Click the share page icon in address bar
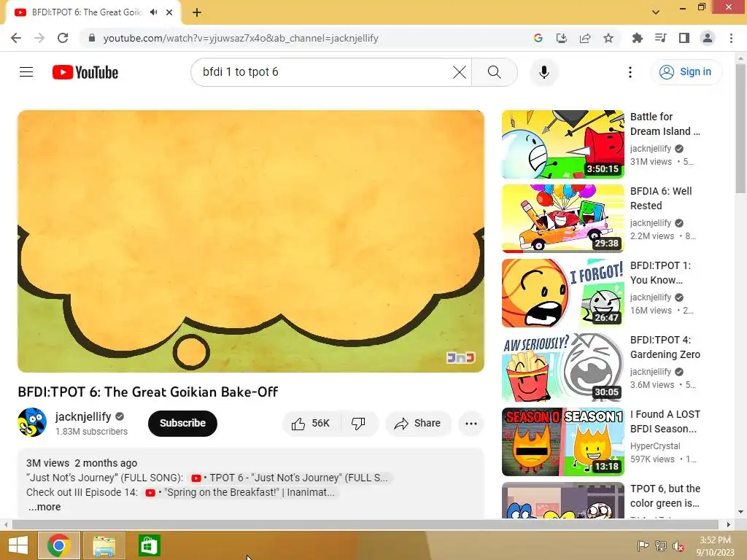Screen dimensions: 747x560 pyautogui.click(x=585, y=38)
